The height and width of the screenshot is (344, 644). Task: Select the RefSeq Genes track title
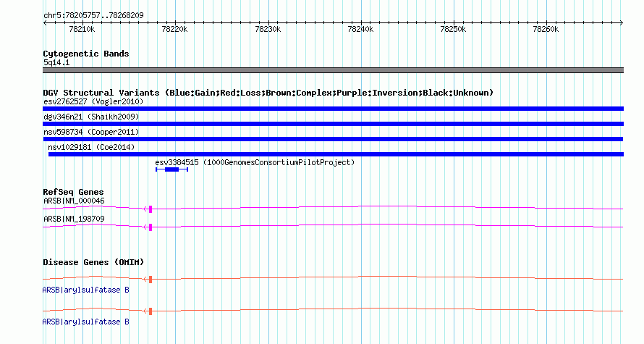(73, 192)
